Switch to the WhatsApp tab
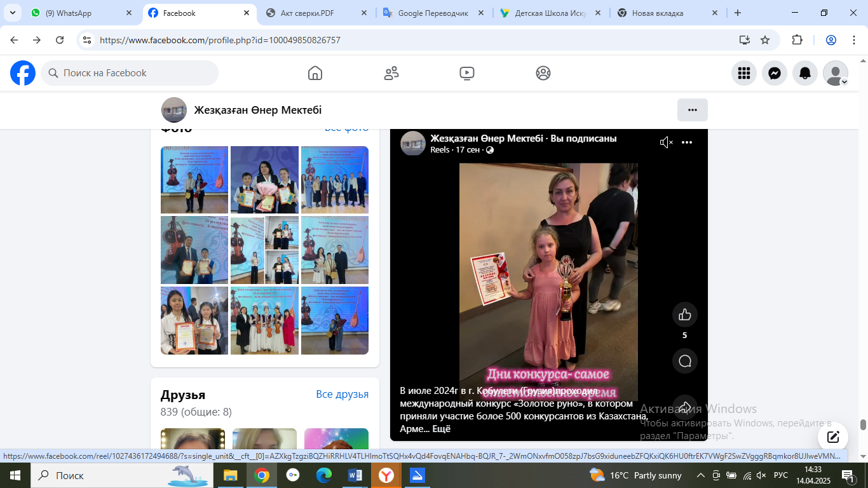868x488 pixels. pos(79,13)
